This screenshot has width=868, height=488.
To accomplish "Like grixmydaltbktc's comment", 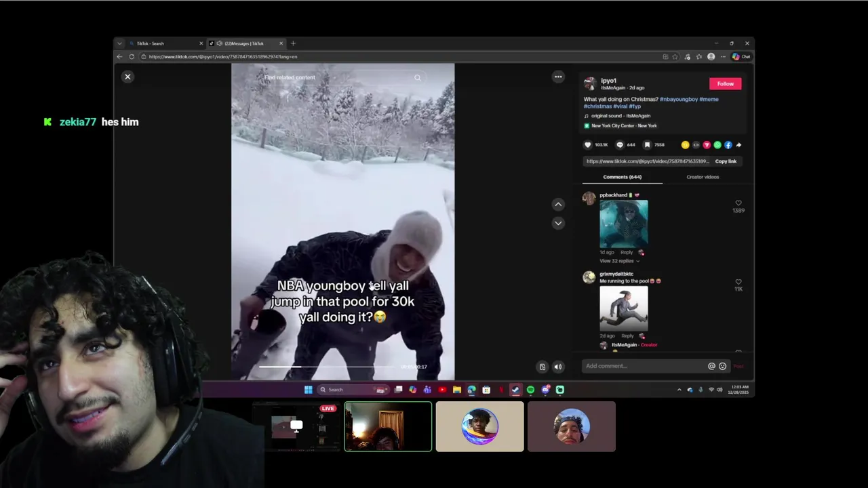I will click(738, 282).
